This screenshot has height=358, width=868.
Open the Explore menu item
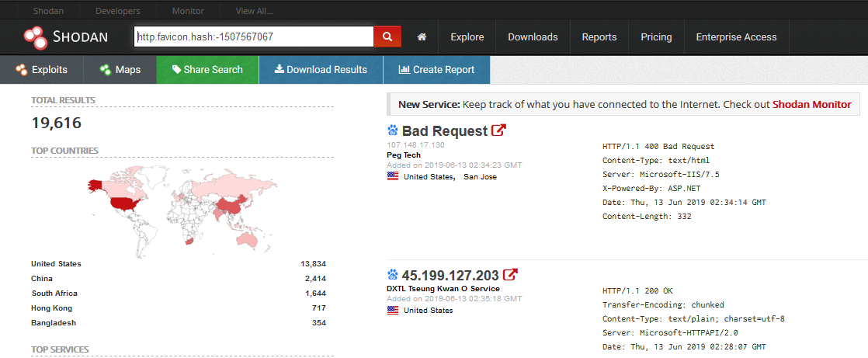tap(467, 37)
